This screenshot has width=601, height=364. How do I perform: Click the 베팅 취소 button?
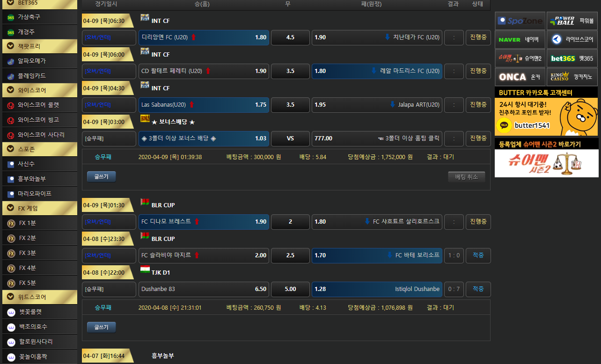(x=466, y=177)
